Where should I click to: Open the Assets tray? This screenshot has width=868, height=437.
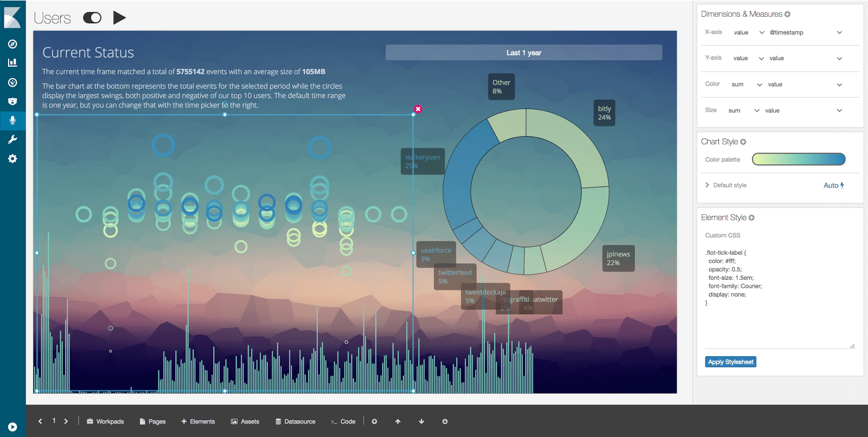(x=245, y=421)
